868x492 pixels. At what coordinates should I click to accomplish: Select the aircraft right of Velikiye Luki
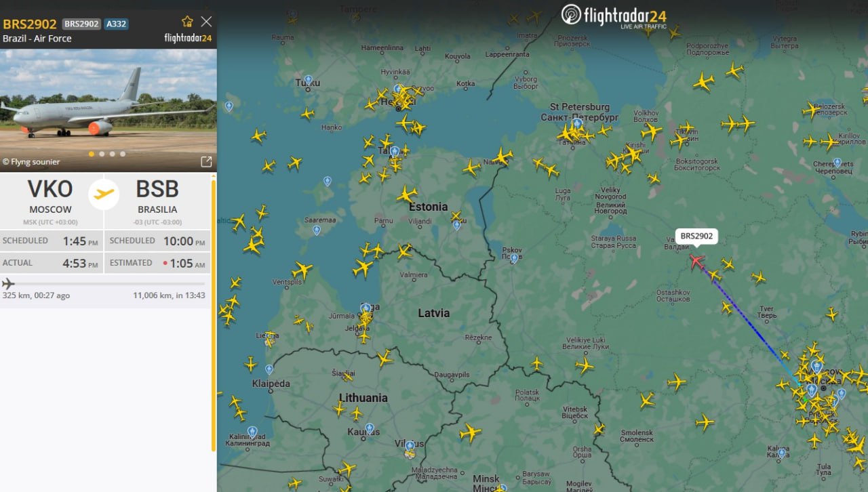(584, 366)
